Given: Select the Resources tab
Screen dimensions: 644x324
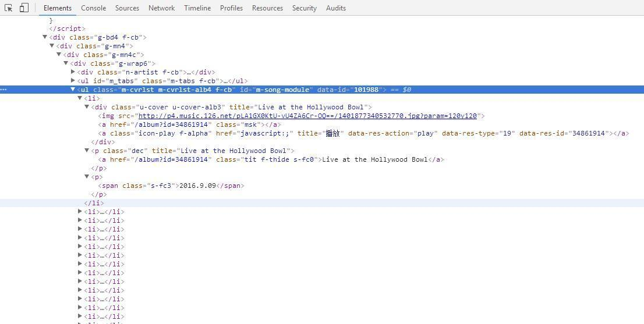Looking at the screenshot, I should (x=267, y=8).
